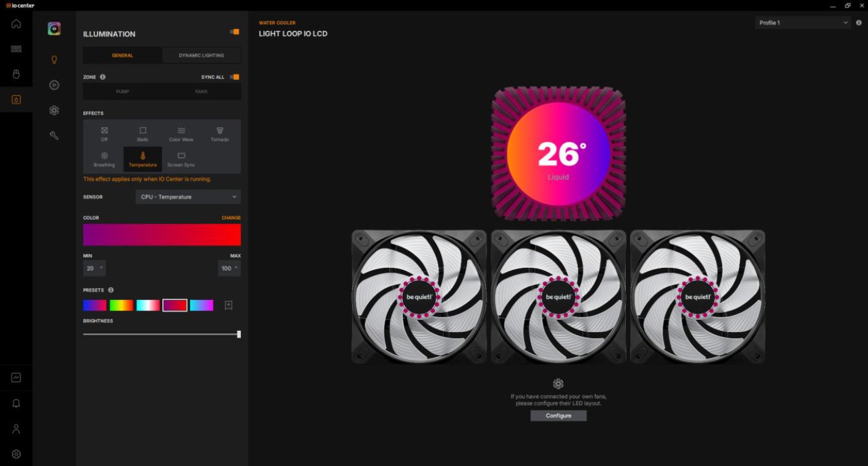Open the wrench device settings icon
The image size is (868, 466).
click(x=54, y=136)
